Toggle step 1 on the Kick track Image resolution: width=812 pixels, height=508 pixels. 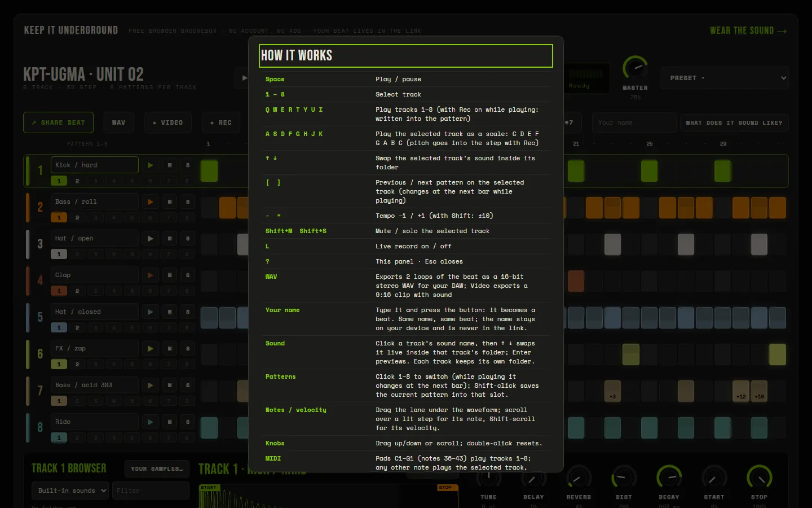click(x=209, y=171)
